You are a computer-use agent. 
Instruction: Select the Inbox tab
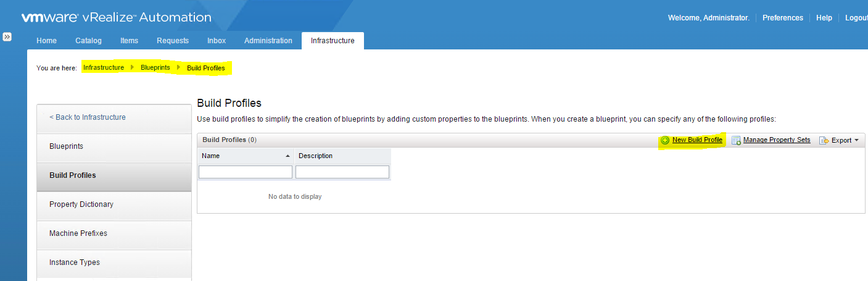(217, 41)
